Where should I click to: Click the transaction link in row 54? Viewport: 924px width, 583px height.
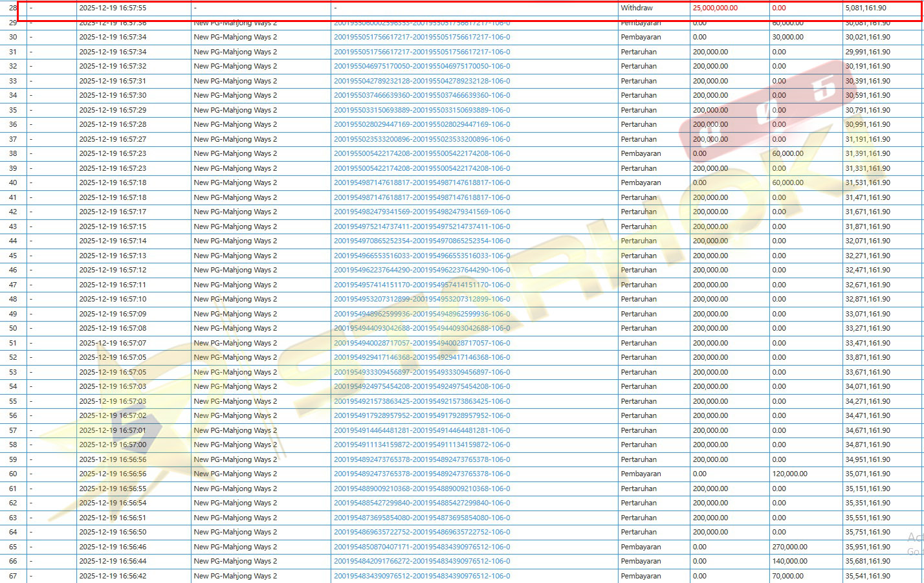tap(421, 387)
